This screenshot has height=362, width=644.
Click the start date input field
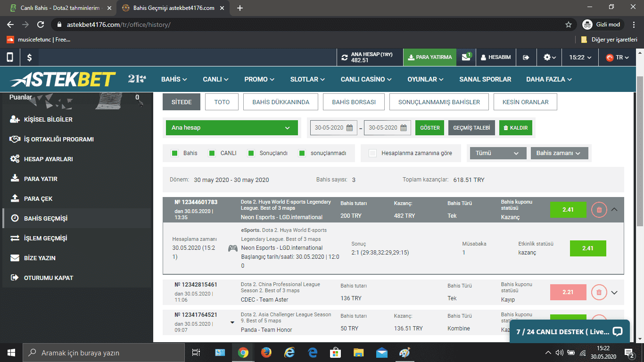click(334, 128)
